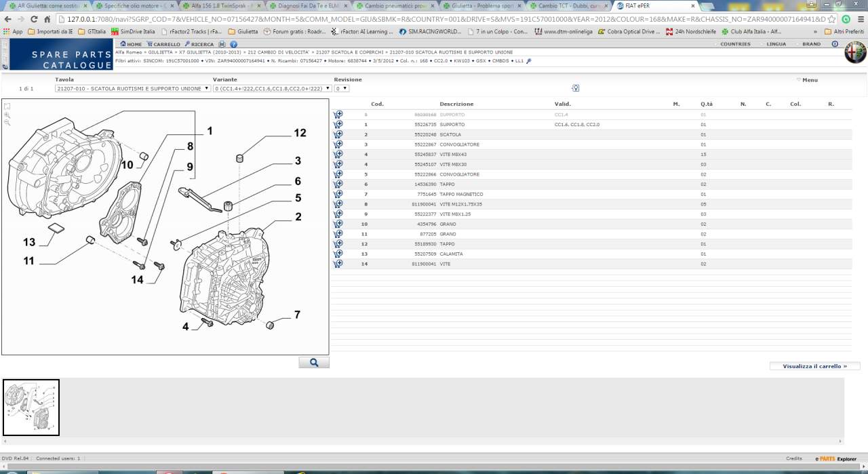
Task: Click the info icon beside BRAND
Action: 835,44
